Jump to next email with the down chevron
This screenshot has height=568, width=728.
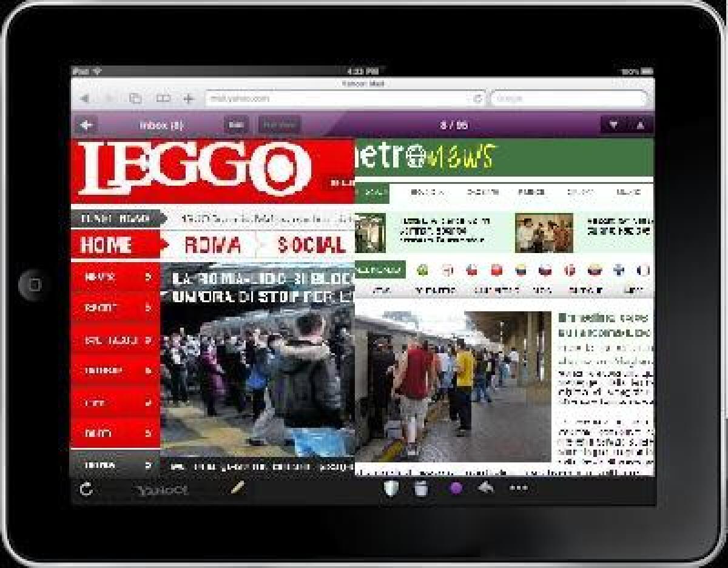click(x=614, y=125)
